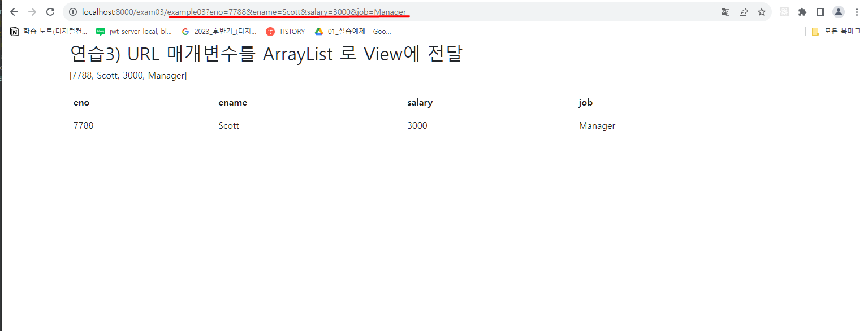The image size is (868, 331).
Task: Open the 모든 북마크 folder
Action: [x=836, y=32]
